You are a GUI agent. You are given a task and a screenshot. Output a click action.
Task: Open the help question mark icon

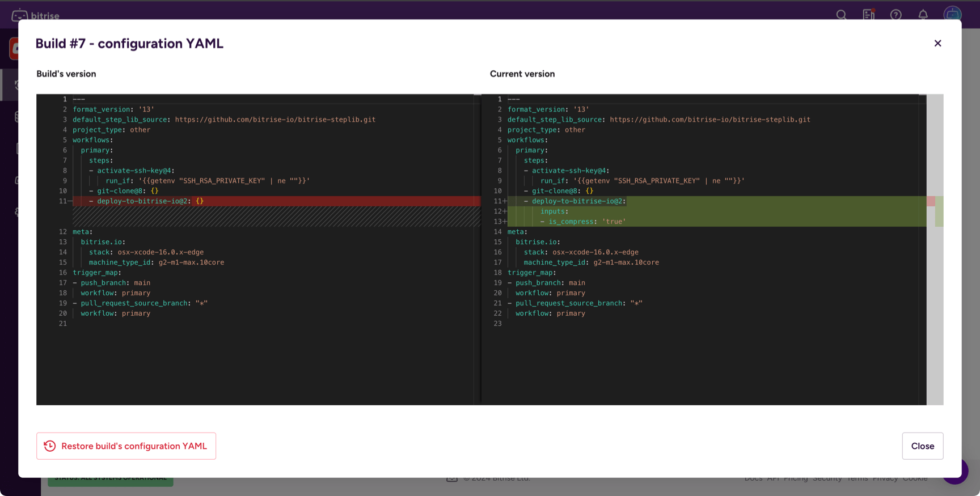(895, 15)
